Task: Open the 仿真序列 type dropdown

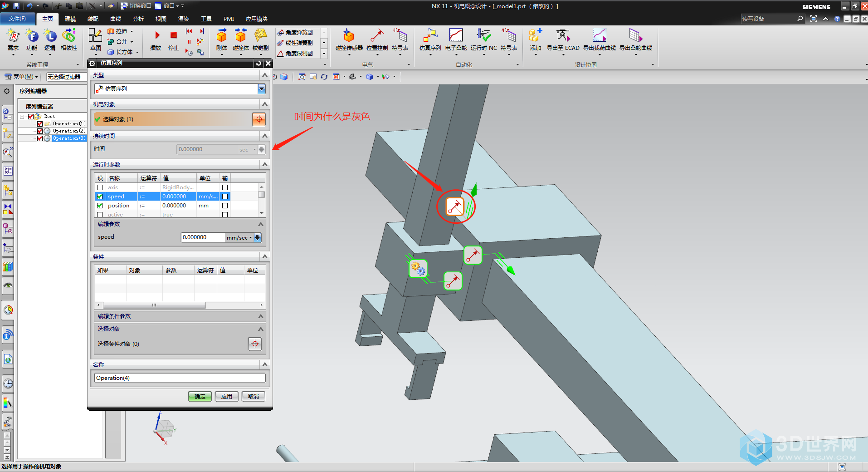Action: click(262, 89)
